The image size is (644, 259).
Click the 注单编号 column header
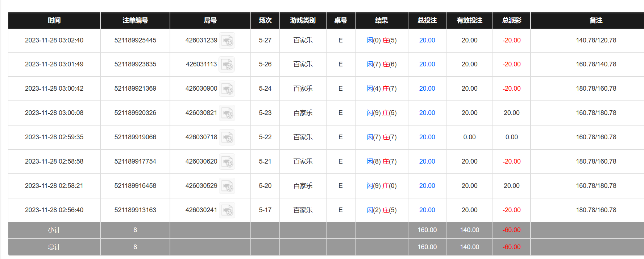click(x=135, y=20)
